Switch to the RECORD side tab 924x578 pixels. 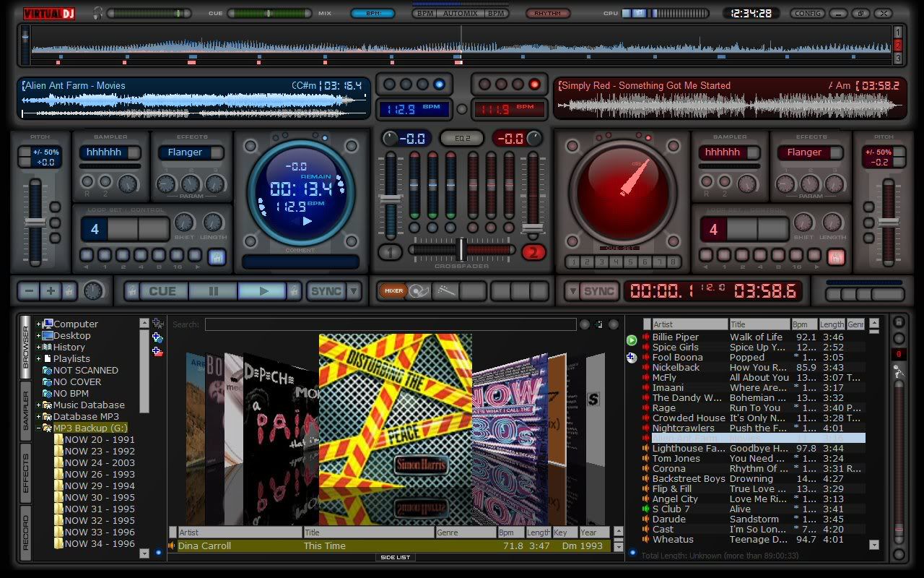pos(26,533)
